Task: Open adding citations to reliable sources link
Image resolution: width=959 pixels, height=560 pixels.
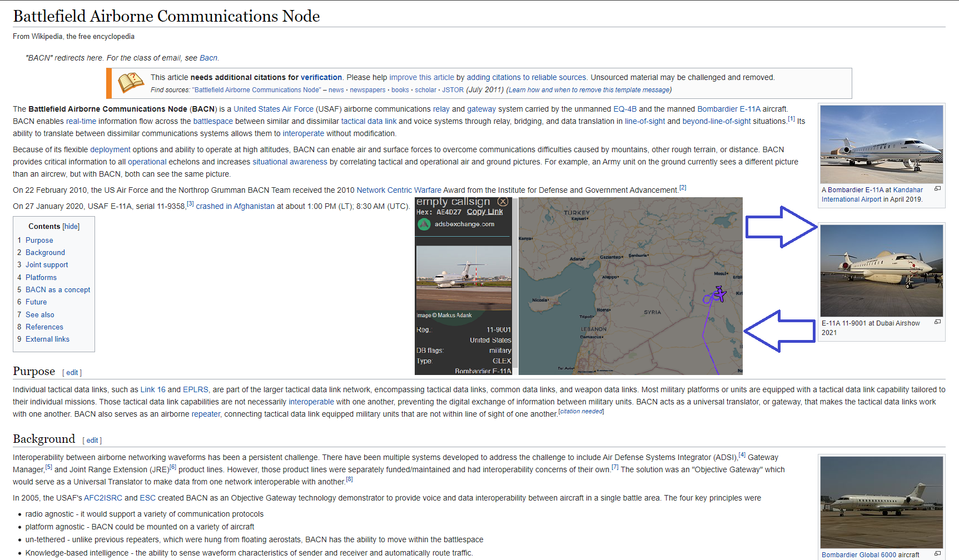Action: click(x=526, y=78)
